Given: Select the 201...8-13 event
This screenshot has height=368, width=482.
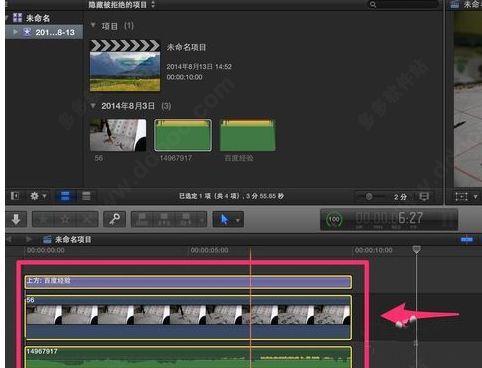Looking at the screenshot, I should point(44,32).
